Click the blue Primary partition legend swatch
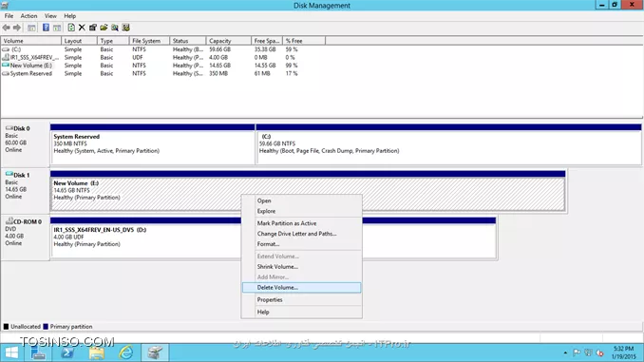 click(46, 327)
